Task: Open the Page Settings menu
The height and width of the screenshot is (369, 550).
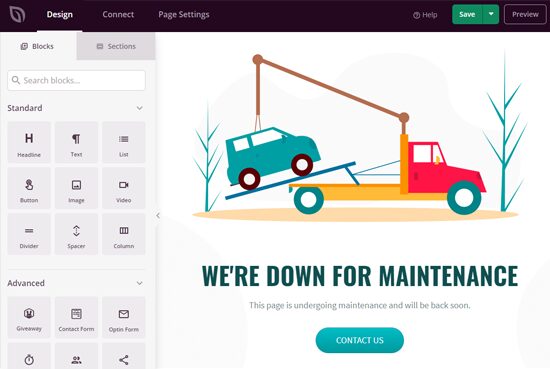Action: [184, 14]
